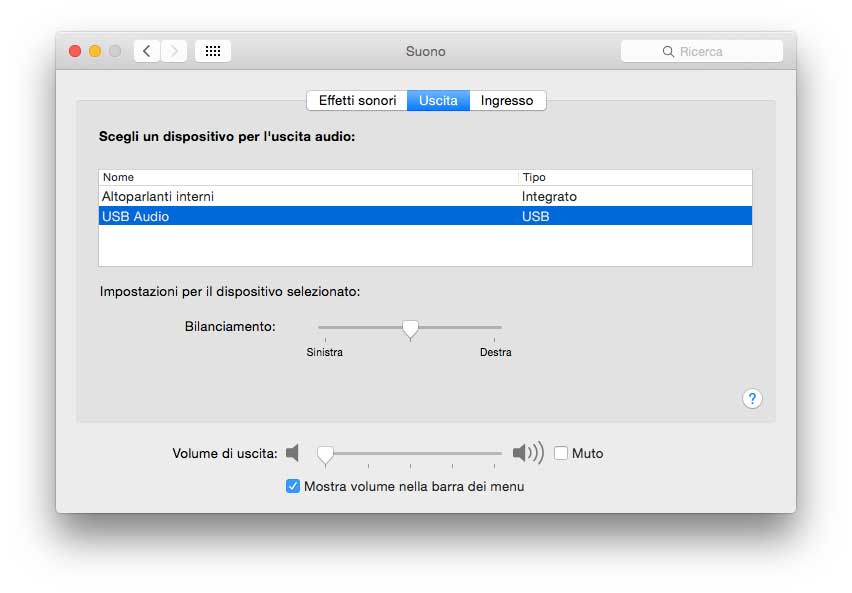Click the loud volume speaker icon
Screen dimensions: 852x593
(528, 452)
